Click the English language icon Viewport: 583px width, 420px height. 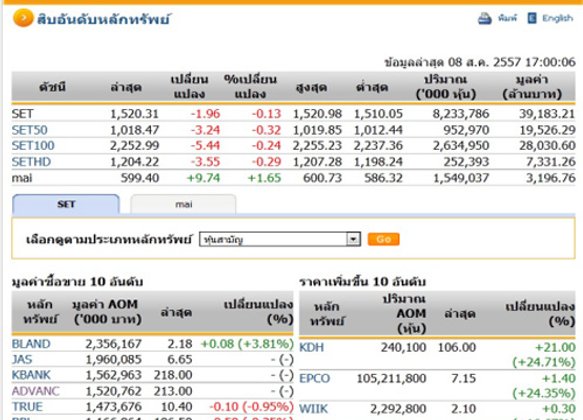click(532, 18)
